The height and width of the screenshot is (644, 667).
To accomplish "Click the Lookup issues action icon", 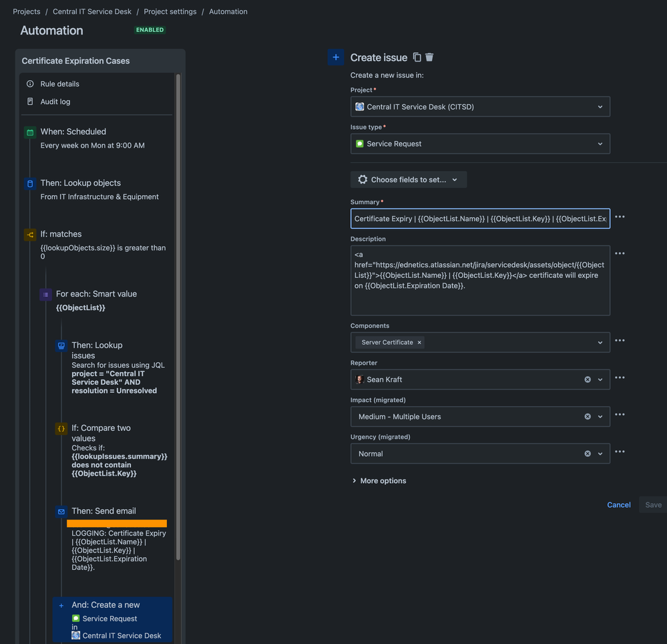I will tap(61, 345).
